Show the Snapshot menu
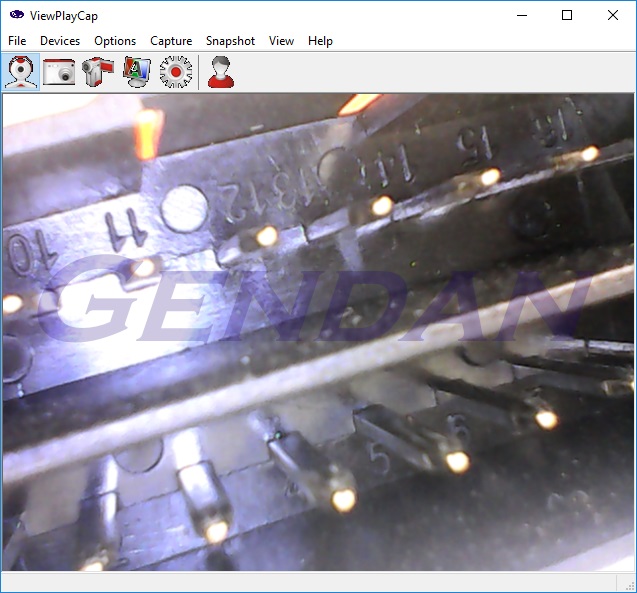Screen dimensions: 637x593 230,41
